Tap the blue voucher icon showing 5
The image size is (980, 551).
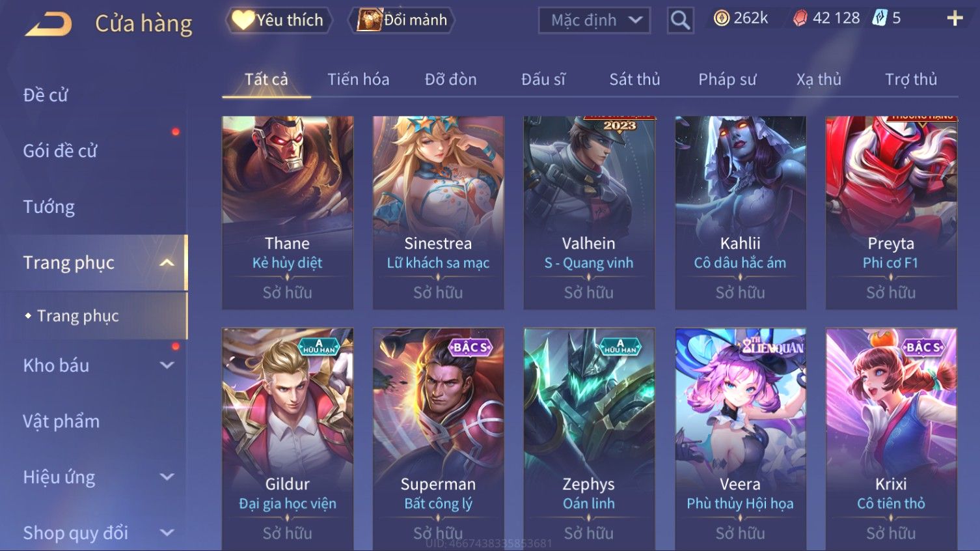(x=880, y=18)
